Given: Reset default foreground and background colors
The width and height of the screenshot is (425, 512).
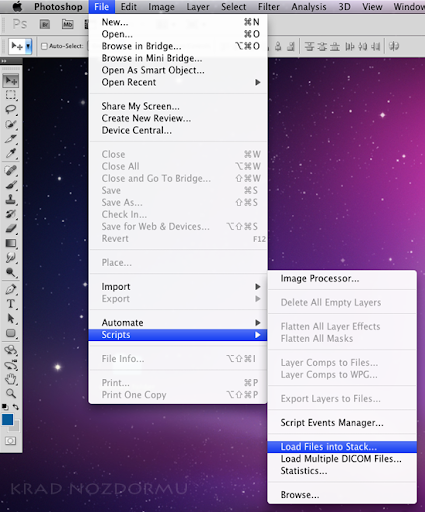Looking at the screenshot, I should tap(5, 407).
